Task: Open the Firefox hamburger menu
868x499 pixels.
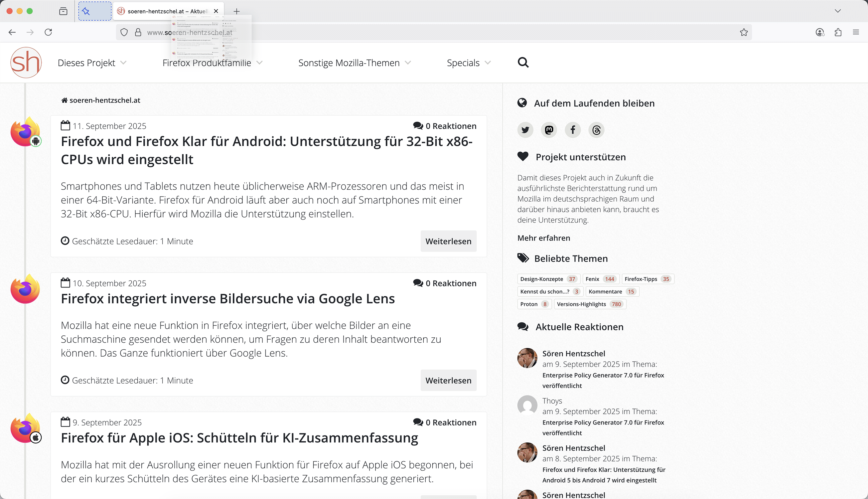Action: (x=856, y=32)
